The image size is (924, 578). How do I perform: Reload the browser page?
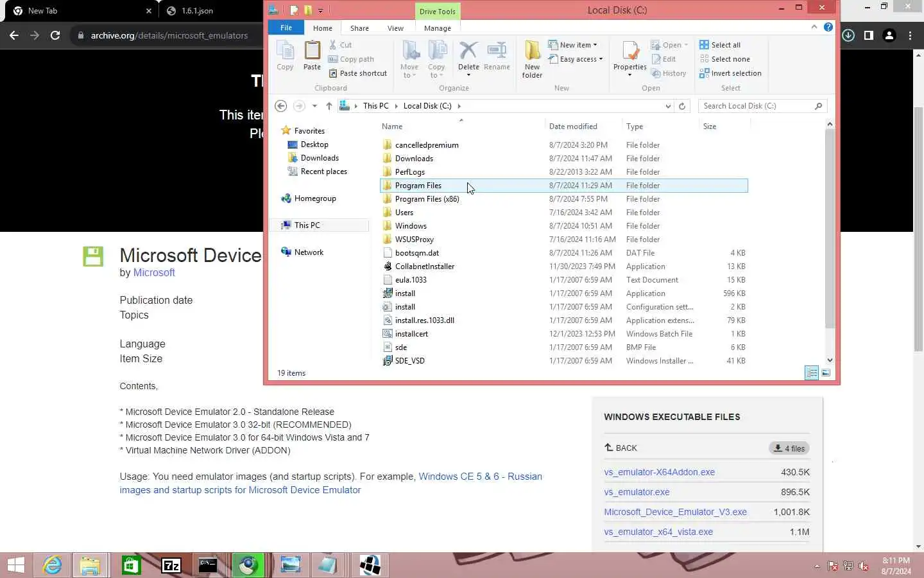[x=55, y=35]
